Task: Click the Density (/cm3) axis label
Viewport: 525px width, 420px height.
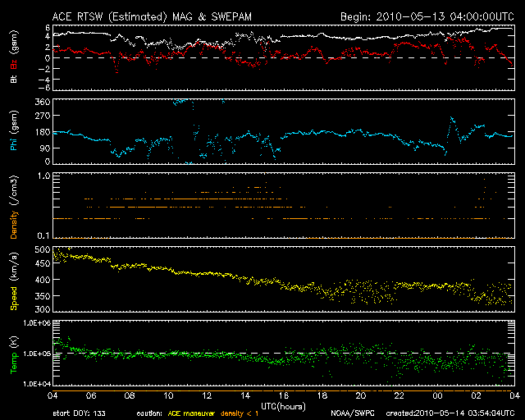Action: 12,205
